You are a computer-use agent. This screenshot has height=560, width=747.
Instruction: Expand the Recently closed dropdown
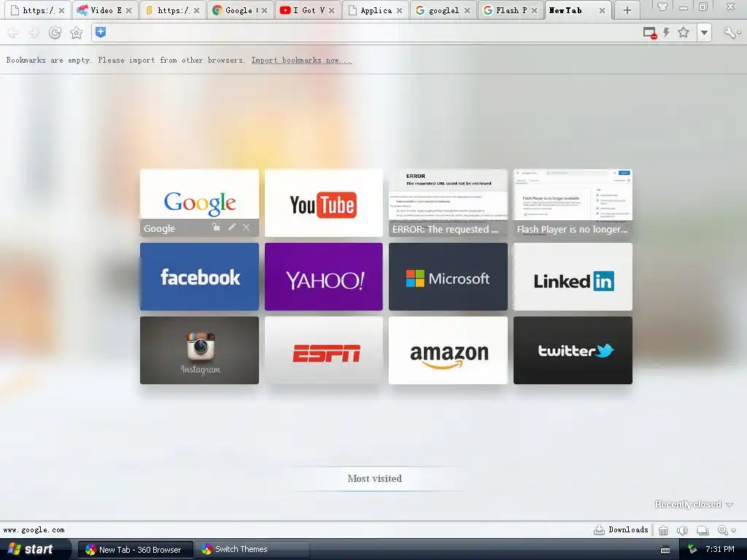tap(694, 505)
